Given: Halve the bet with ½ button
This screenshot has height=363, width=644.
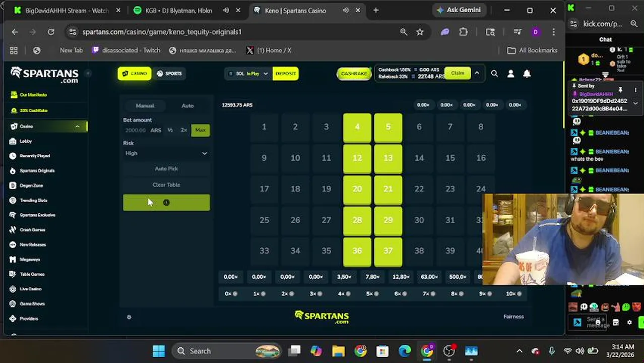Looking at the screenshot, I should pyautogui.click(x=170, y=130).
